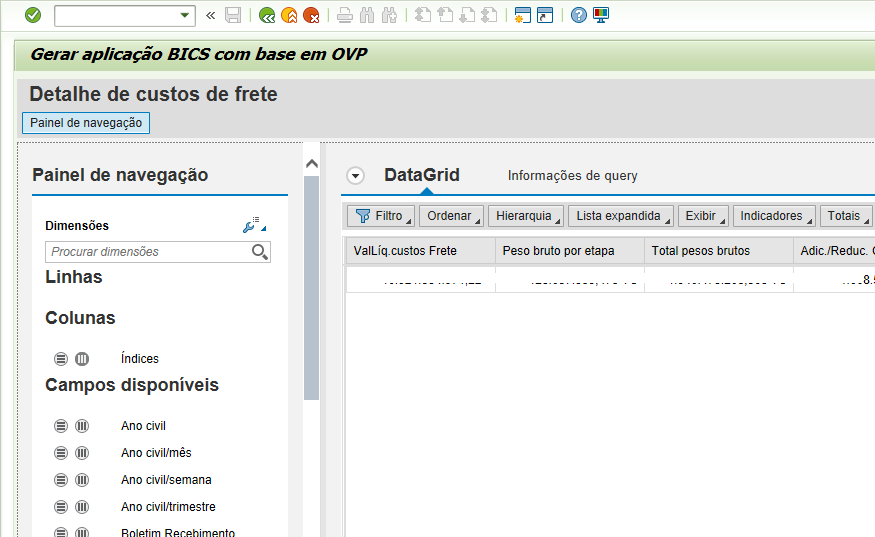Screen dimensions: 875x537
Task: Click the Print icon
Action: 345,15
